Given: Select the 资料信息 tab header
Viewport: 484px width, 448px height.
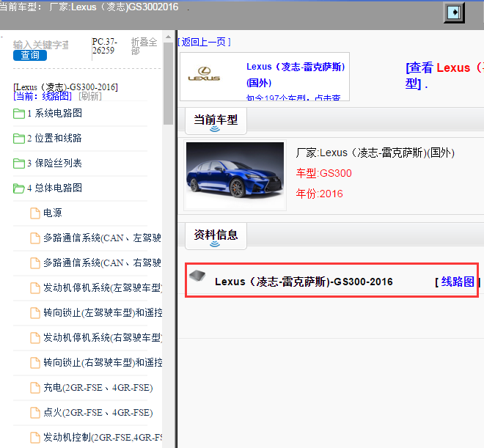Looking at the screenshot, I should 216,236.
